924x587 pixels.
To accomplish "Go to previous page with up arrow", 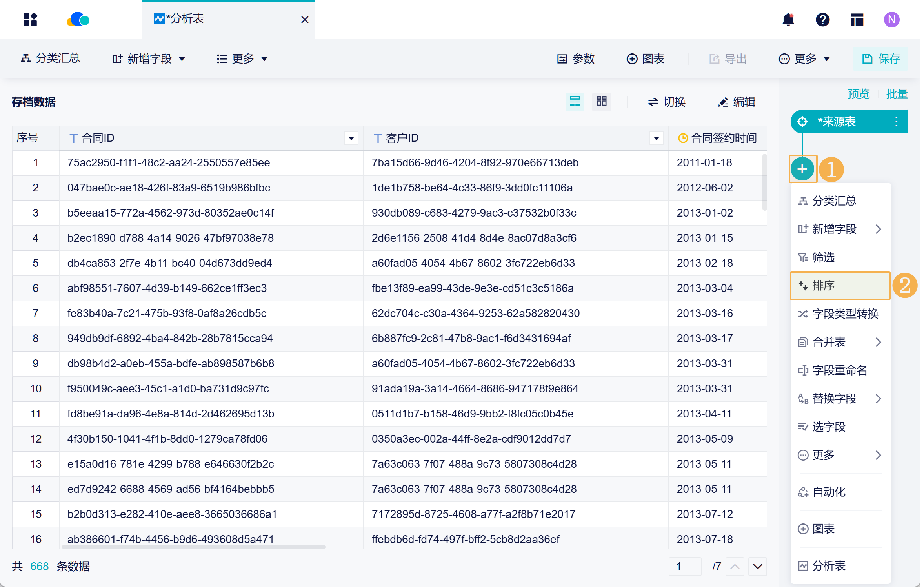I will tap(735, 567).
